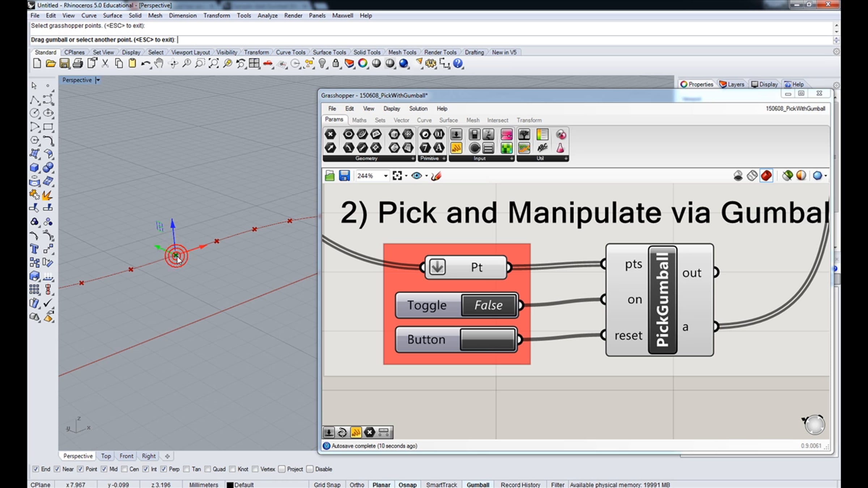Switch to the Curve Tools toolbar tab
Image resolution: width=868 pixels, height=488 pixels.
point(290,52)
